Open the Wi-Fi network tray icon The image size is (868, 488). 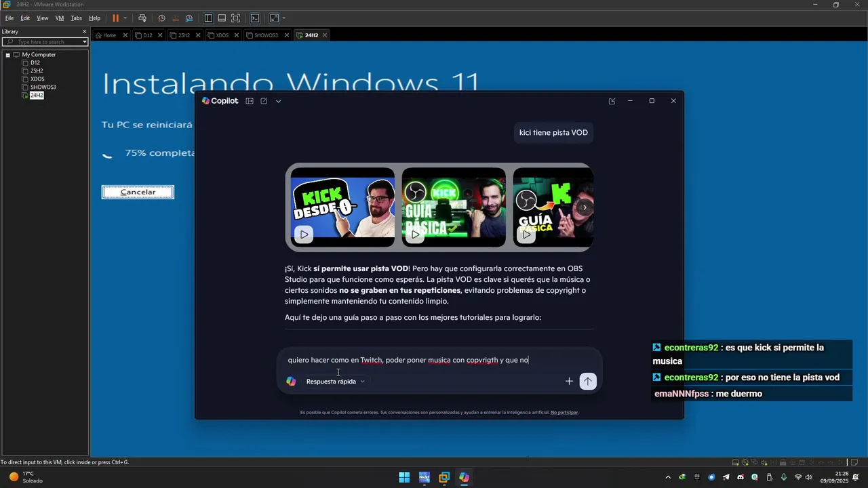coord(798,477)
